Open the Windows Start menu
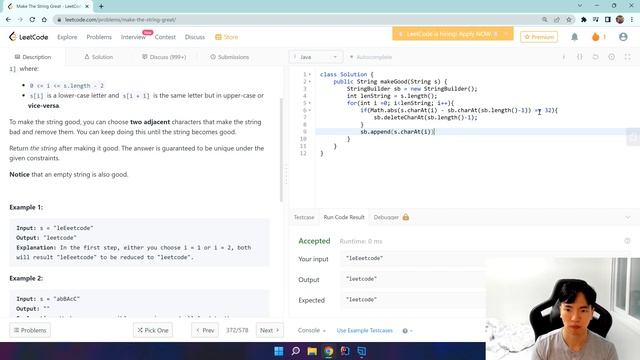640x360 pixels. [x=279, y=351]
